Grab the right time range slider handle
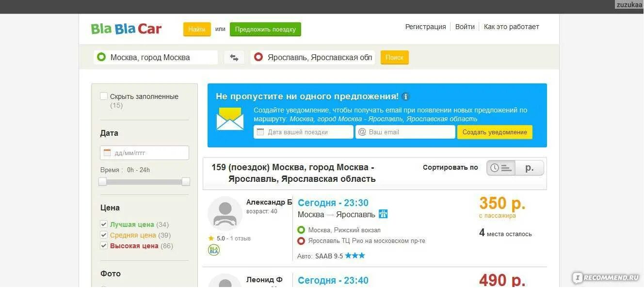Screen dimensions: 644x288 (186, 182)
